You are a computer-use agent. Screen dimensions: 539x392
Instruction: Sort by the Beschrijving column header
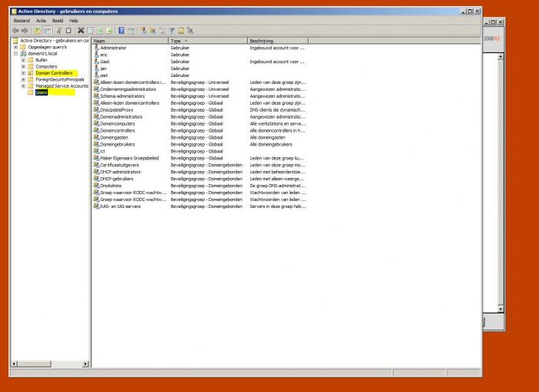point(278,41)
